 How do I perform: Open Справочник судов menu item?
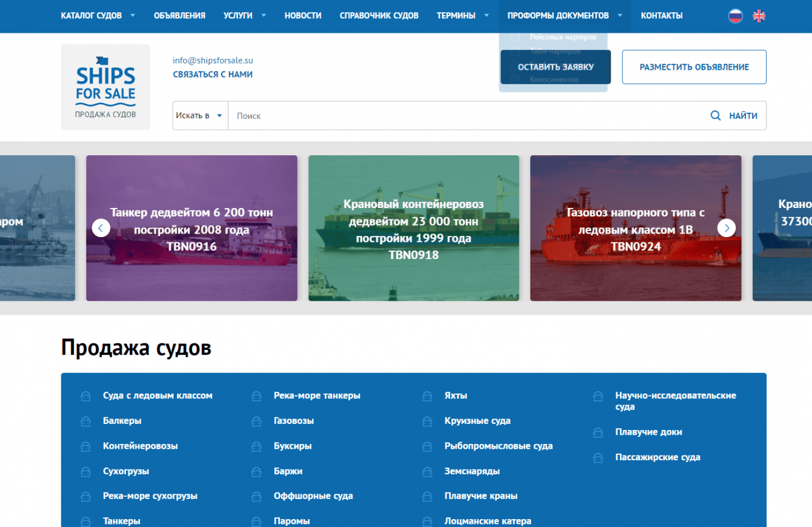coord(379,16)
